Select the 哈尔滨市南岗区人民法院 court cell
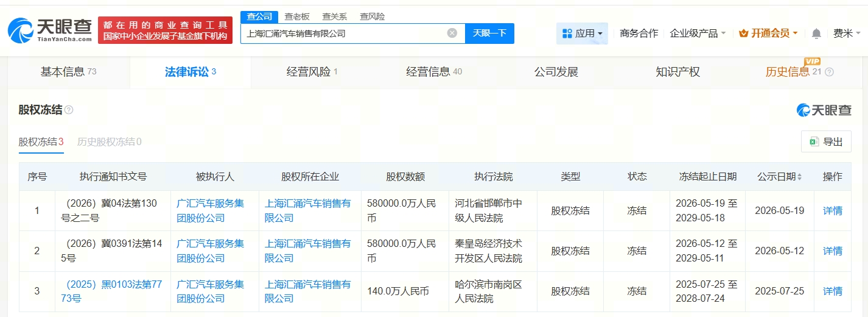 (x=494, y=291)
